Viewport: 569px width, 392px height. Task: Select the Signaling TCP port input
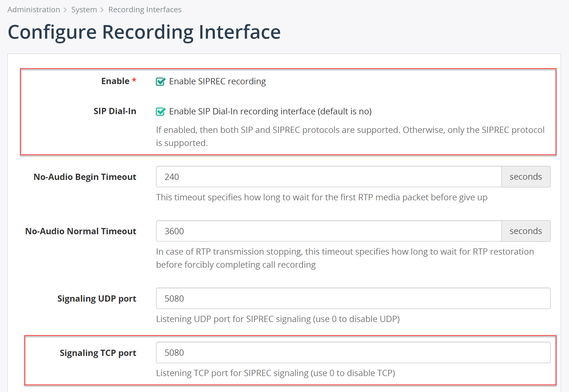coord(353,353)
